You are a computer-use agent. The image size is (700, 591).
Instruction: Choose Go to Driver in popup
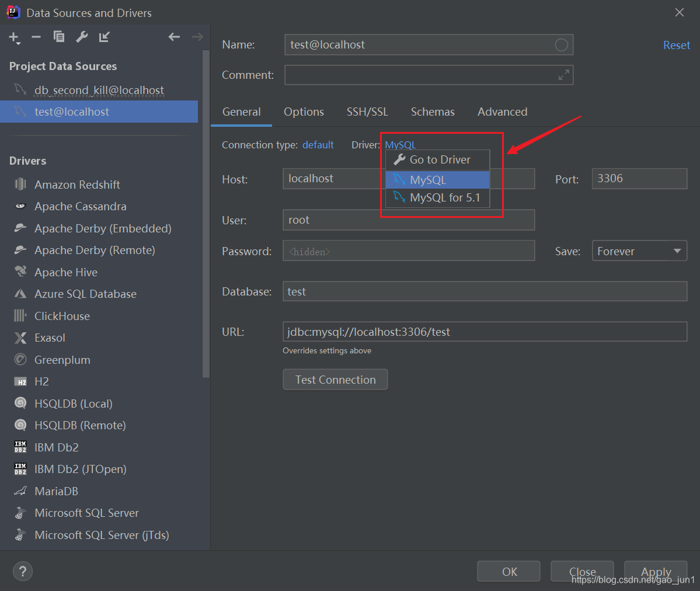point(437,159)
